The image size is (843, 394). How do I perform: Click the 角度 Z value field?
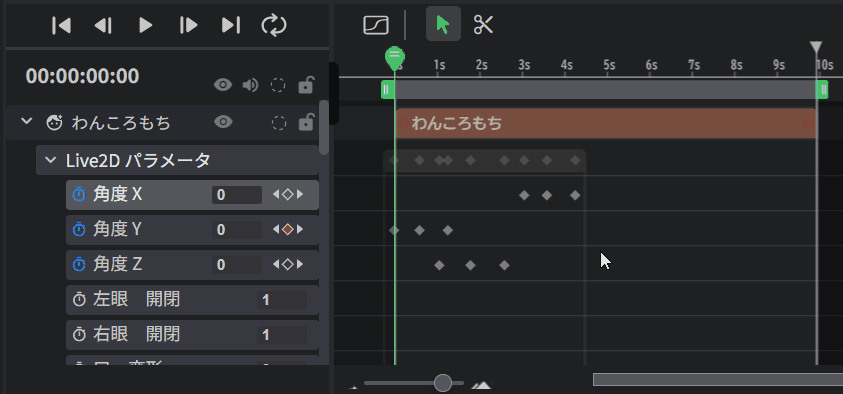[x=237, y=265]
